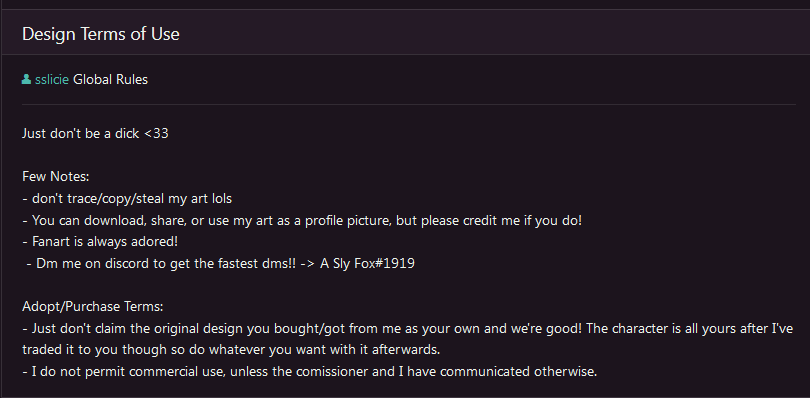810x398 pixels.
Task: Click the line starting "traded it to you though"
Action: point(231,350)
